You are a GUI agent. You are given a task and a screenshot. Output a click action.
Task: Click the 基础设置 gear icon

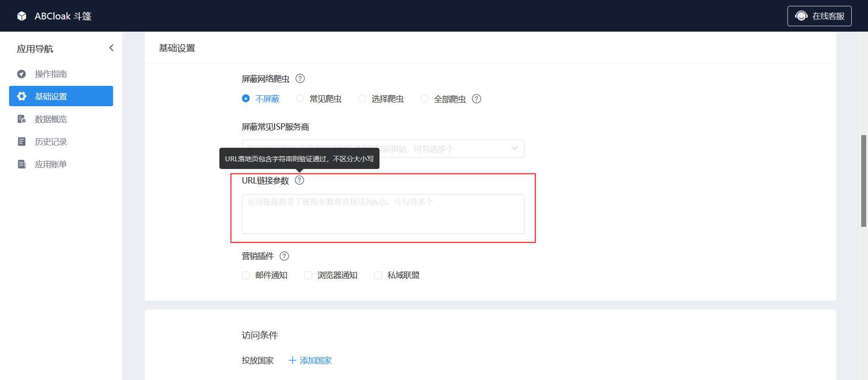[21, 96]
